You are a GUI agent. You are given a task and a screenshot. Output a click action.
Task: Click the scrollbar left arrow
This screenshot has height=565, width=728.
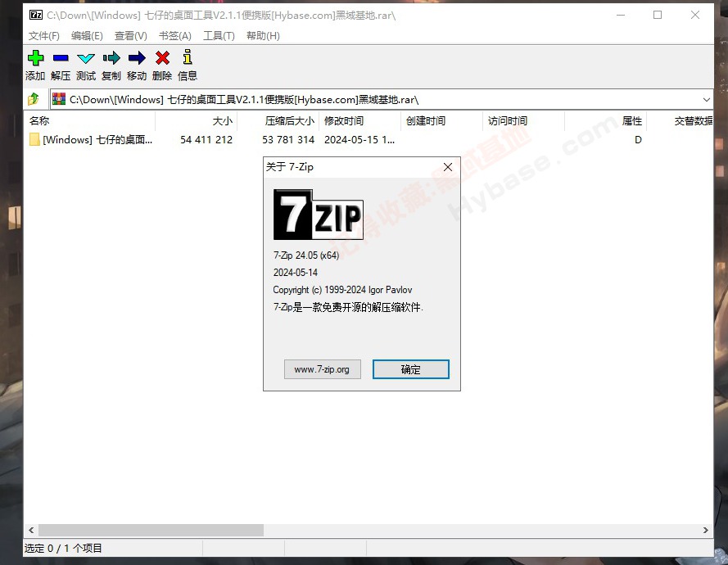click(x=31, y=530)
